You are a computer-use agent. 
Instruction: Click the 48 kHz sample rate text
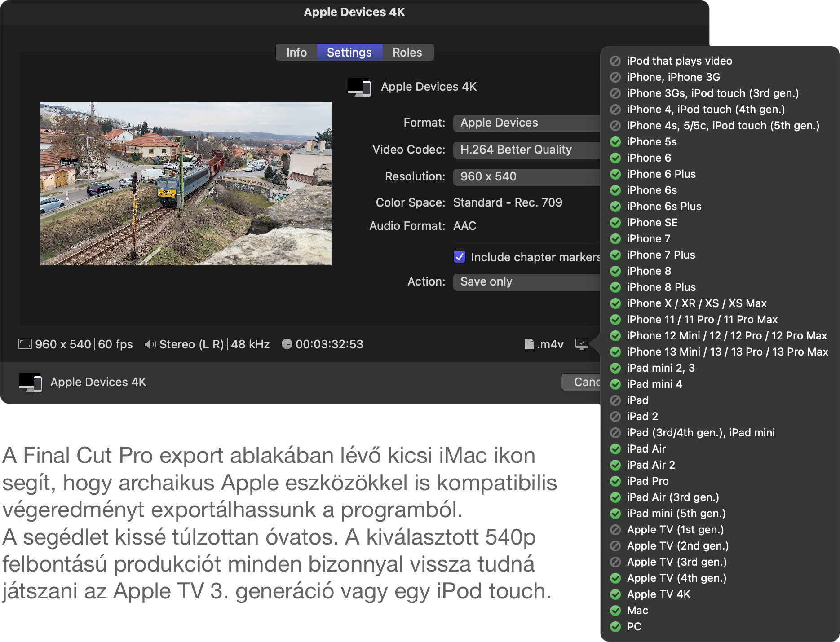(x=250, y=344)
